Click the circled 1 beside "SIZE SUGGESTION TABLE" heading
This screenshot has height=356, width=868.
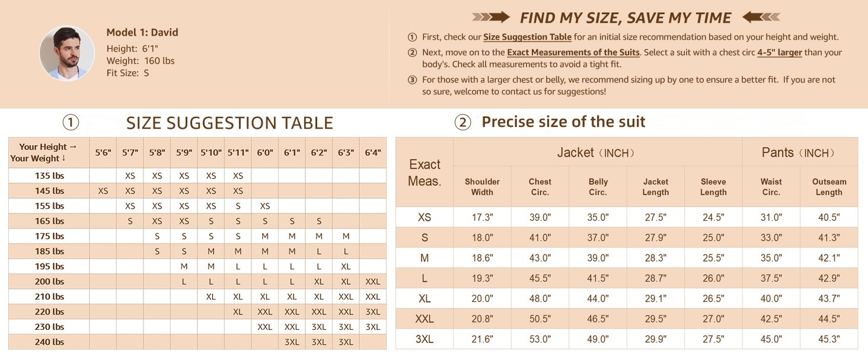71,123
